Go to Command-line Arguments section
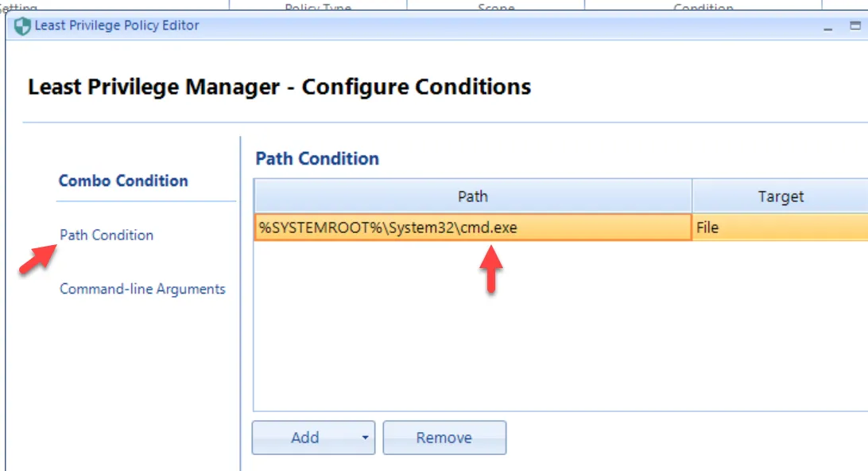 point(142,289)
